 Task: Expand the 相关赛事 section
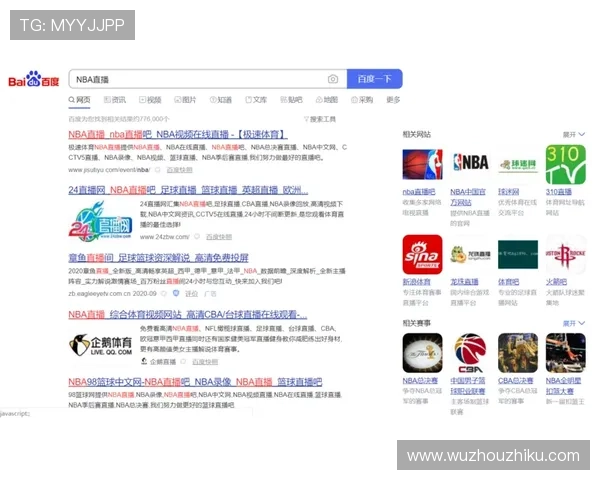pyautogui.click(x=574, y=323)
